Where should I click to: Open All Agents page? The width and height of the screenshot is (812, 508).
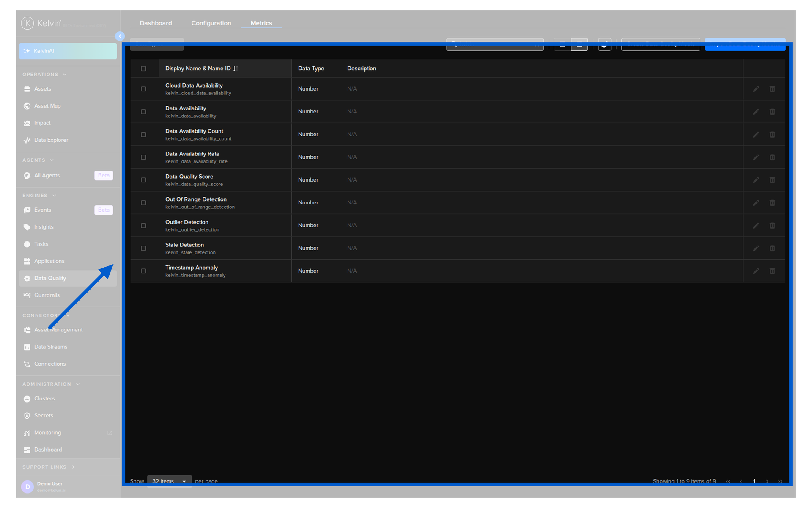pyautogui.click(x=68, y=175)
